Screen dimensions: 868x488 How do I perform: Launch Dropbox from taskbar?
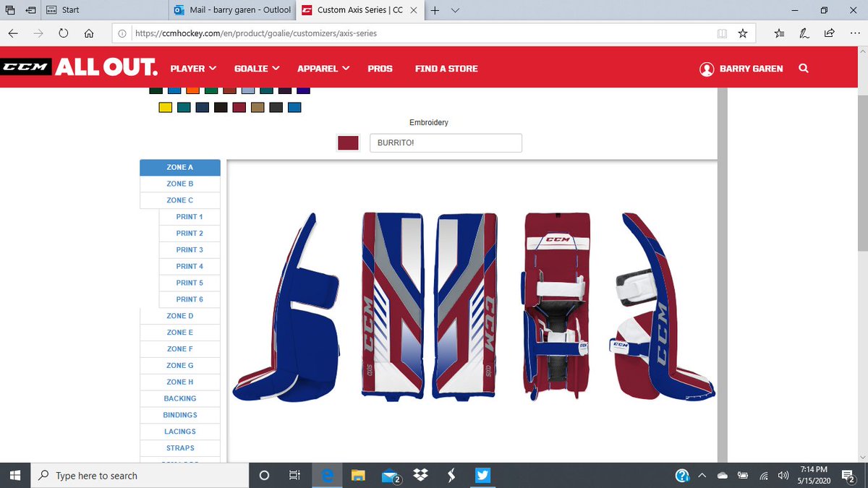click(x=421, y=476)
